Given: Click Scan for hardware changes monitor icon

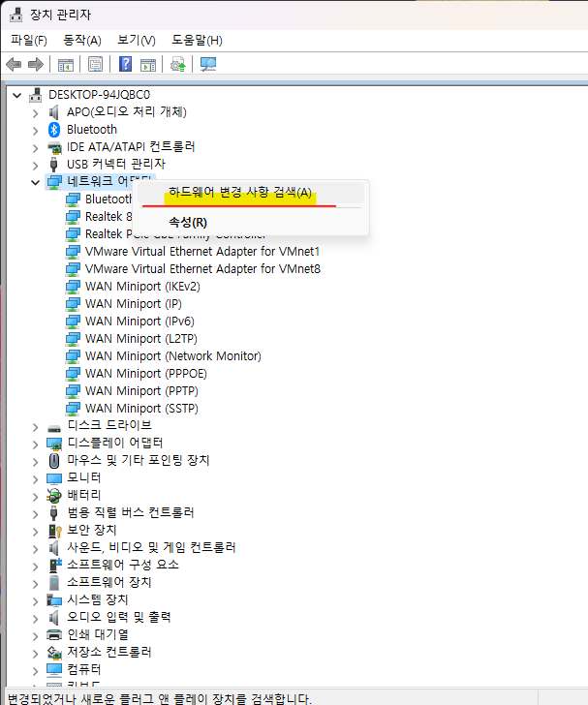Looking at the screenshot, I should (x=208, y=64).
